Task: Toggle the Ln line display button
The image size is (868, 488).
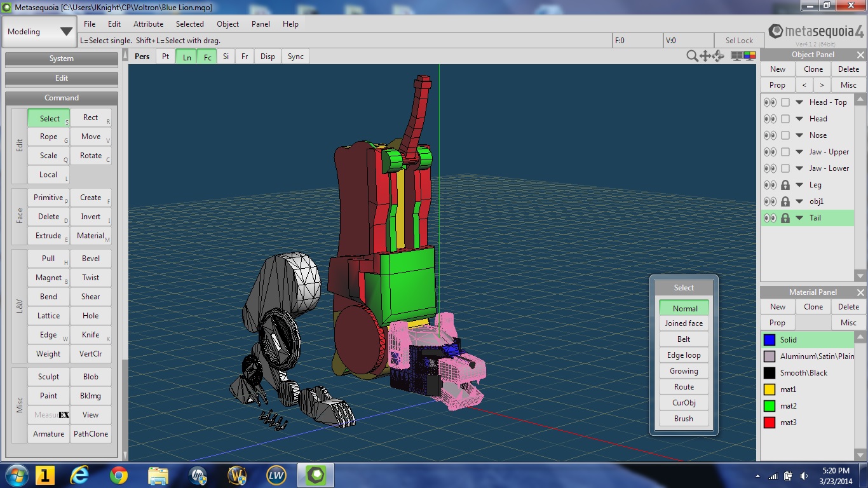Action: [x=187, y=57]
